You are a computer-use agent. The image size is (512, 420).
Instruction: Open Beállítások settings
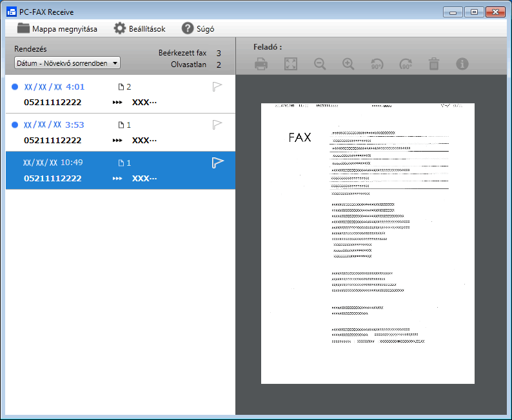click(139, 29)
